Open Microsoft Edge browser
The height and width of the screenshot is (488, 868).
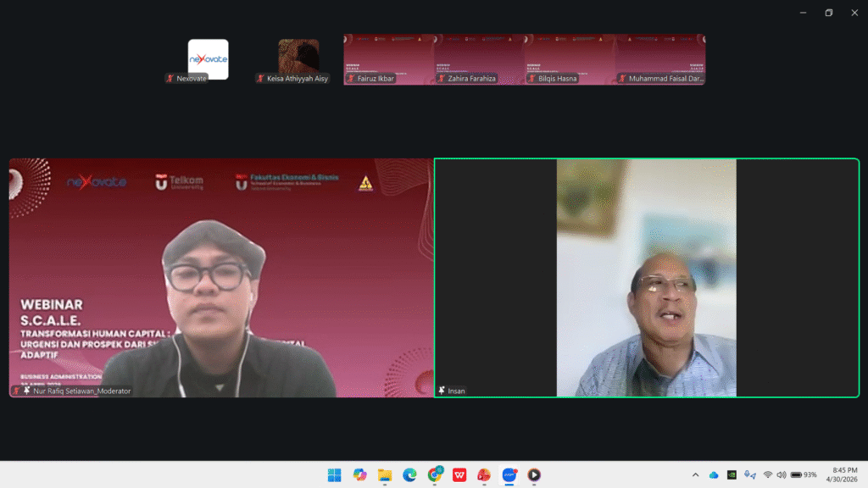[409, 474]
